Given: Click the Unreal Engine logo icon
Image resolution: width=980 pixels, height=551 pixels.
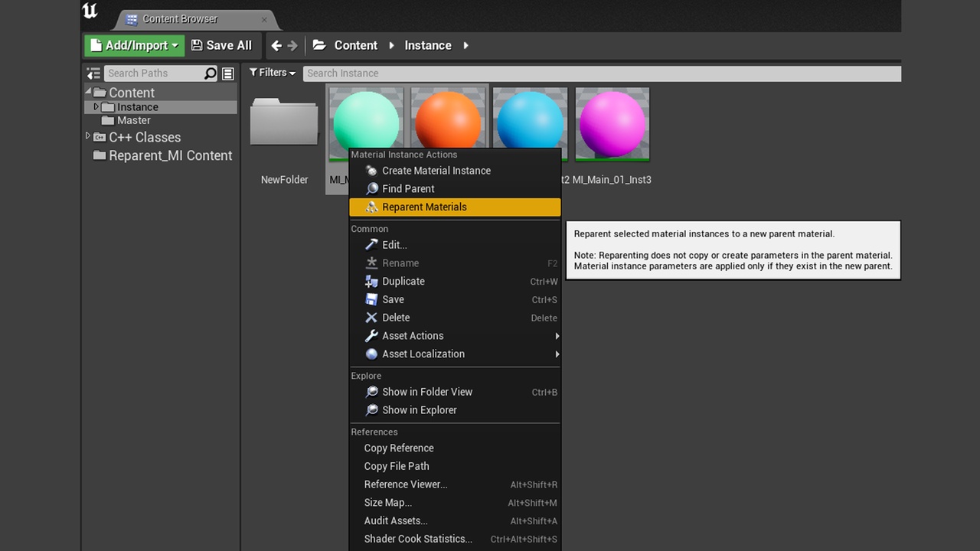Looking at the screenshot, I should pos(90,11).
